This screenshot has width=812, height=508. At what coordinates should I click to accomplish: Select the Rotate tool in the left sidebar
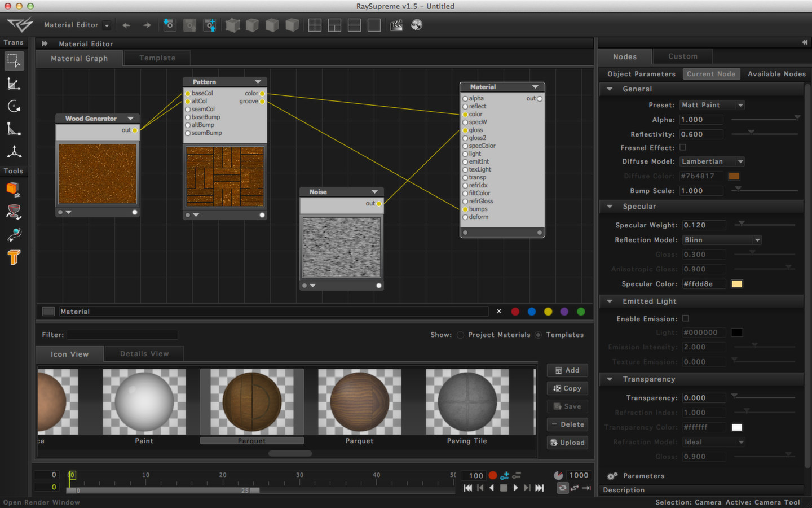tap(14, 106)
